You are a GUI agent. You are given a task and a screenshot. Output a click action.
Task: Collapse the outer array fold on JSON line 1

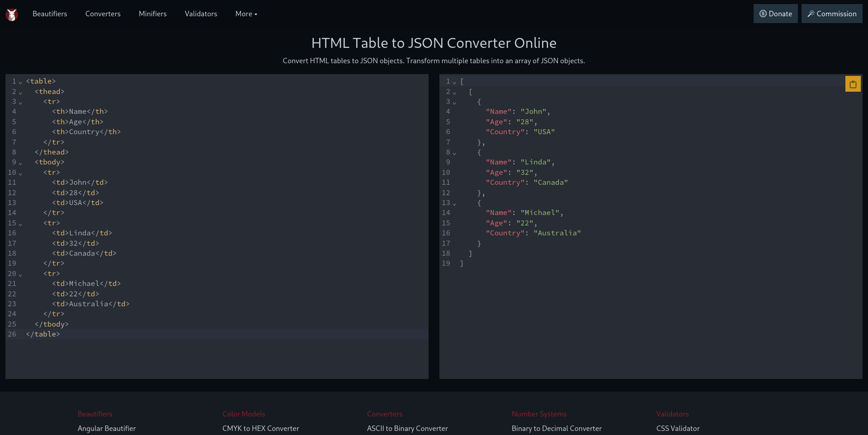tap(454, 82)
